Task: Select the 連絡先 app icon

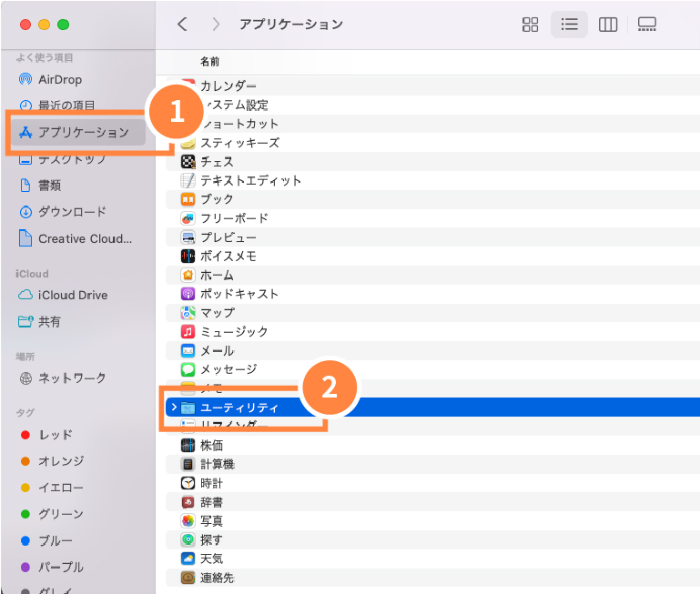Action: click(188, 578)
